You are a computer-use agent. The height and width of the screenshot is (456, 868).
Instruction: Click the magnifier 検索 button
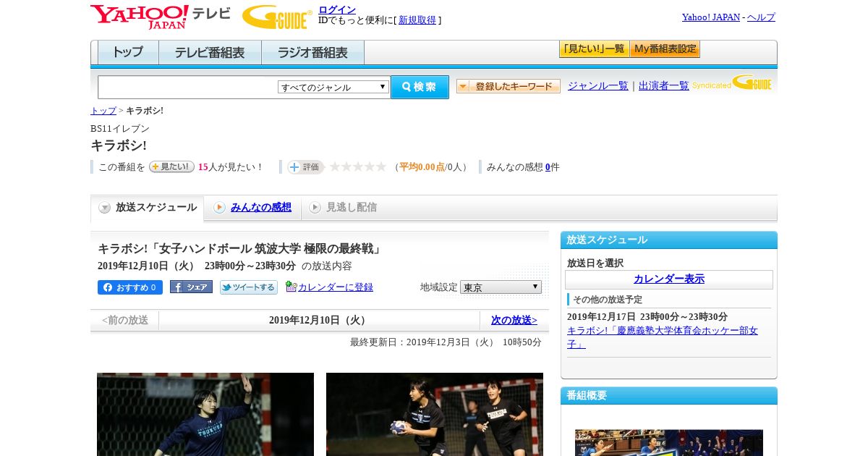coord(420,87)
